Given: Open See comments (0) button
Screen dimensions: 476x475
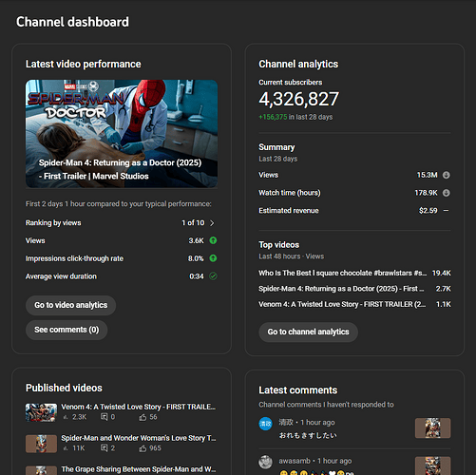Looking at the screenshot, I should (x=67, y=330).
